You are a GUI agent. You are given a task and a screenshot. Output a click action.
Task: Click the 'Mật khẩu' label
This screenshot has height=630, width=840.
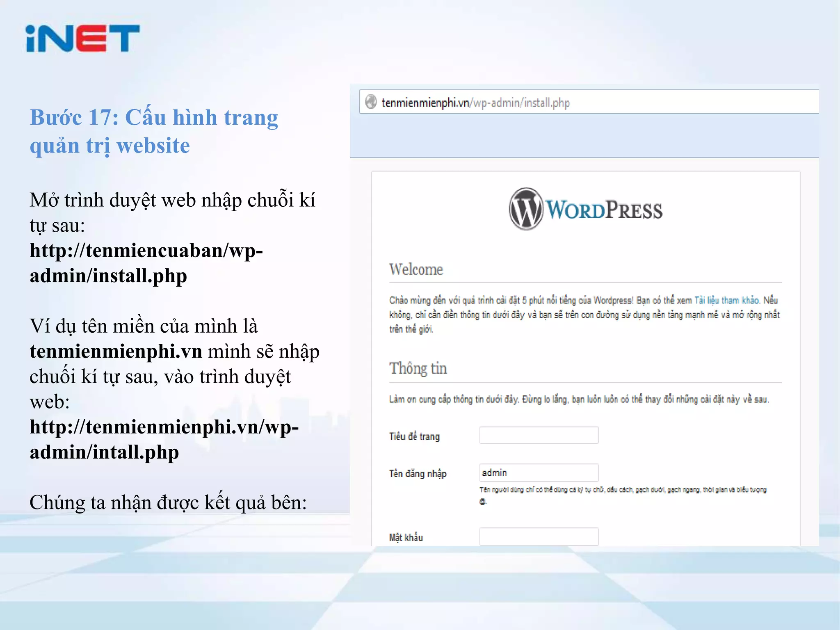pyautogui.click(x=406, y=537)
